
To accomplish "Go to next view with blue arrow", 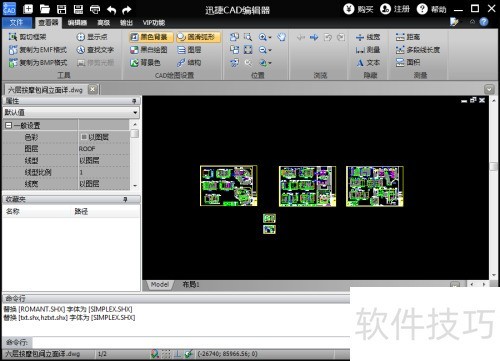I will pos(314,37).
